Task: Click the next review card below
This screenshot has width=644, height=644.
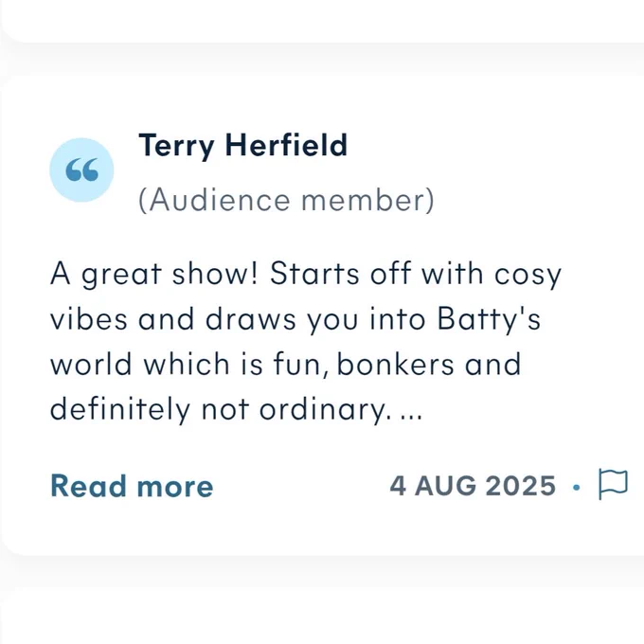Action: (322, 617)
